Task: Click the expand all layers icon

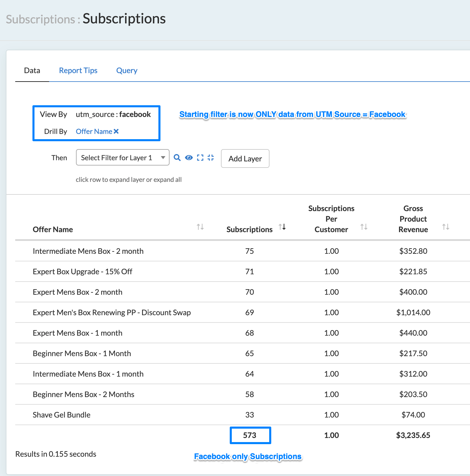Action: coord(200,158)
